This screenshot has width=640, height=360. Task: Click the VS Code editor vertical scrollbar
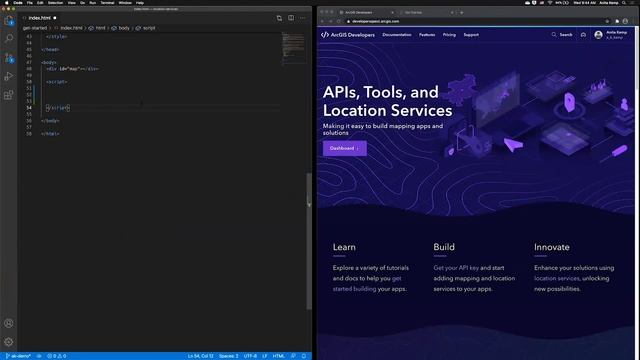(309, 241)
